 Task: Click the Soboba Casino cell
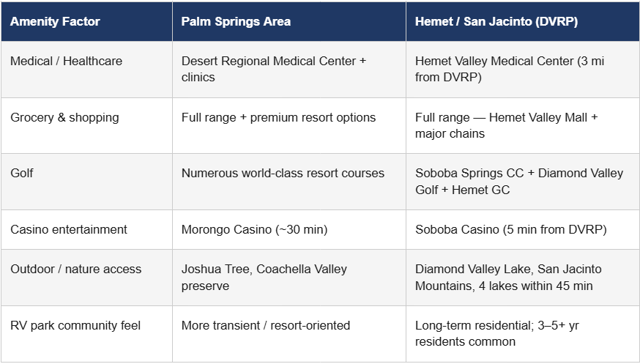pos(510,229)
